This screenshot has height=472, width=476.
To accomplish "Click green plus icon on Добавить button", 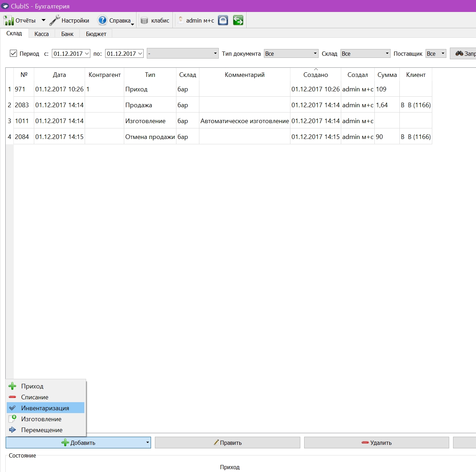I will coord(65,442).
